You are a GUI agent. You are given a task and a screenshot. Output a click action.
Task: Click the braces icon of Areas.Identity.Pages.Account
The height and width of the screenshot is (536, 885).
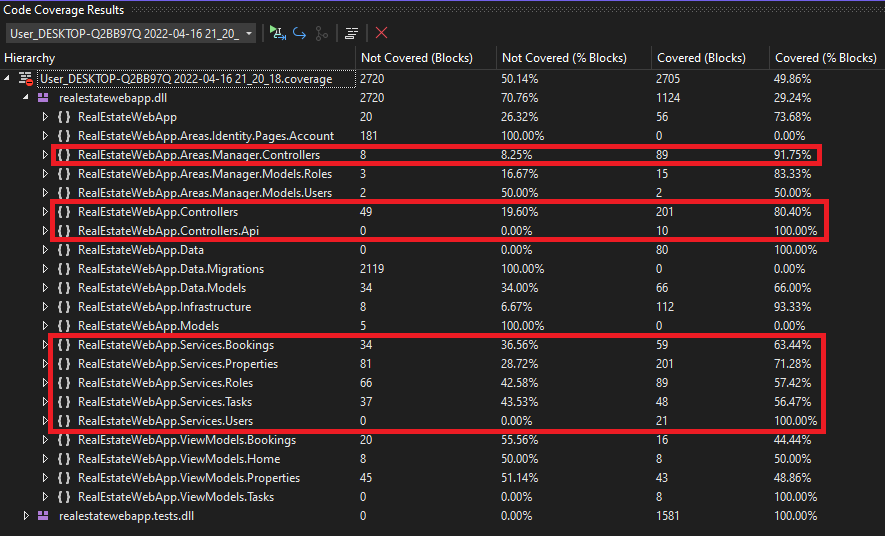tap(64, 136)
